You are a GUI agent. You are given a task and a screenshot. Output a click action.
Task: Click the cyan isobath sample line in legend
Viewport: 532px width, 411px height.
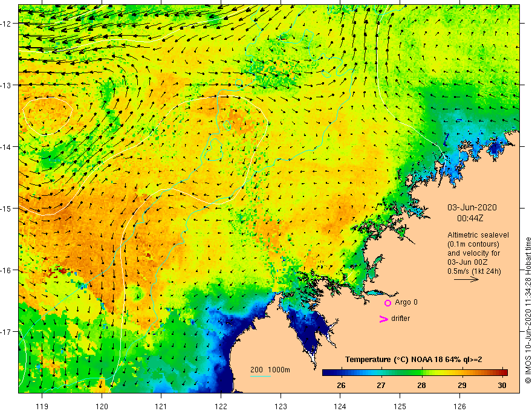(260, 376)
